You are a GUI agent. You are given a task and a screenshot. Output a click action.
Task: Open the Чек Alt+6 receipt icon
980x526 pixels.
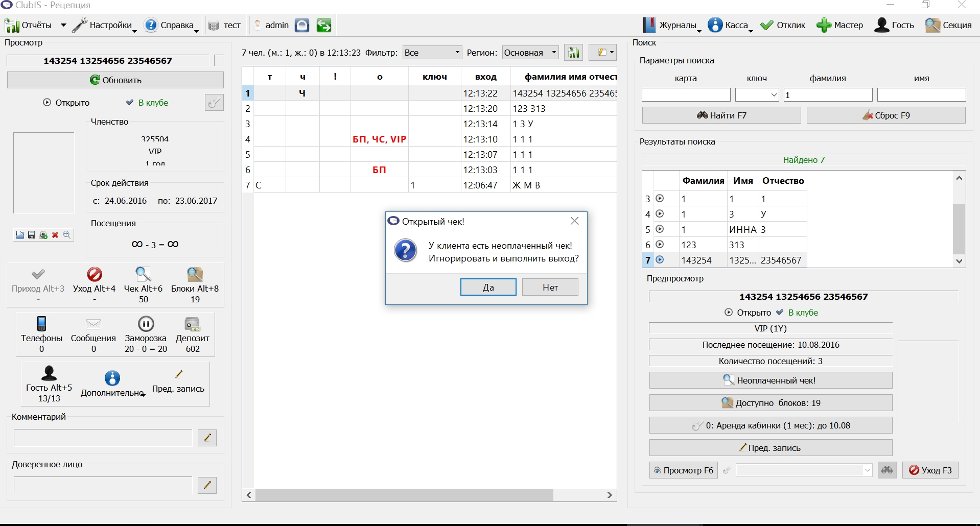[143, 274]
